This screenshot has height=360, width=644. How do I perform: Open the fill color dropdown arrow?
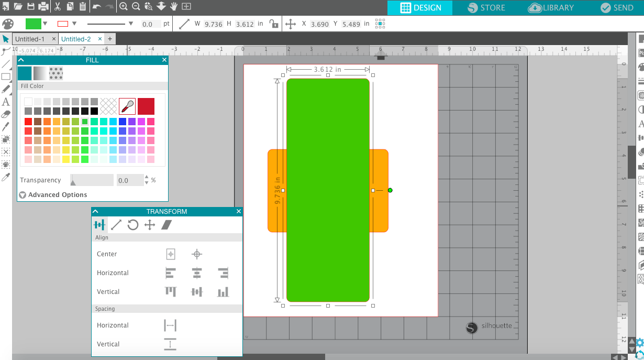click(45, 24)
